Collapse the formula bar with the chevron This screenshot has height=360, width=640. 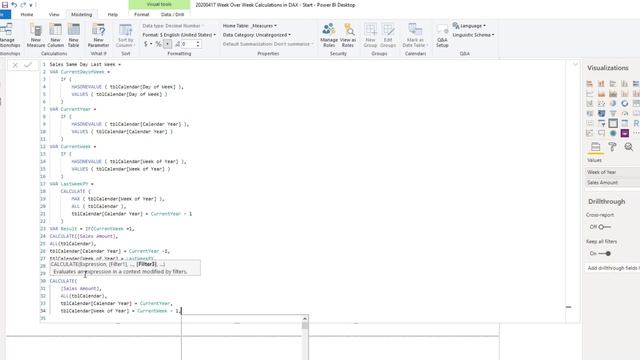click(575, 64)
